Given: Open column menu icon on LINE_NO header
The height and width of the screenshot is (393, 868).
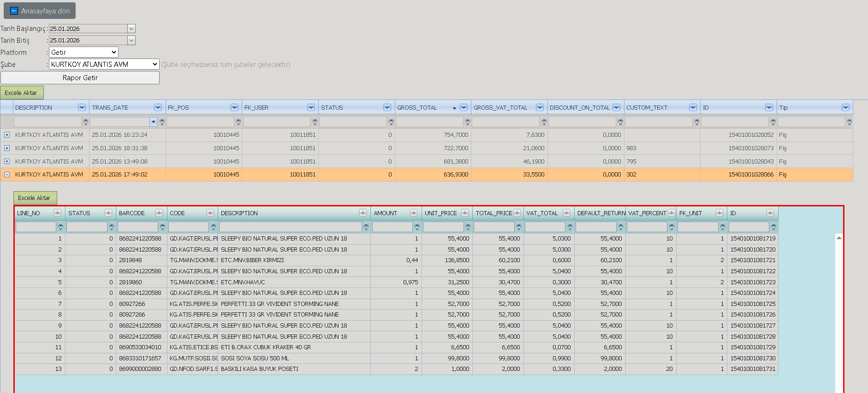Looking at the screenshot, I should tap(57, 213).
